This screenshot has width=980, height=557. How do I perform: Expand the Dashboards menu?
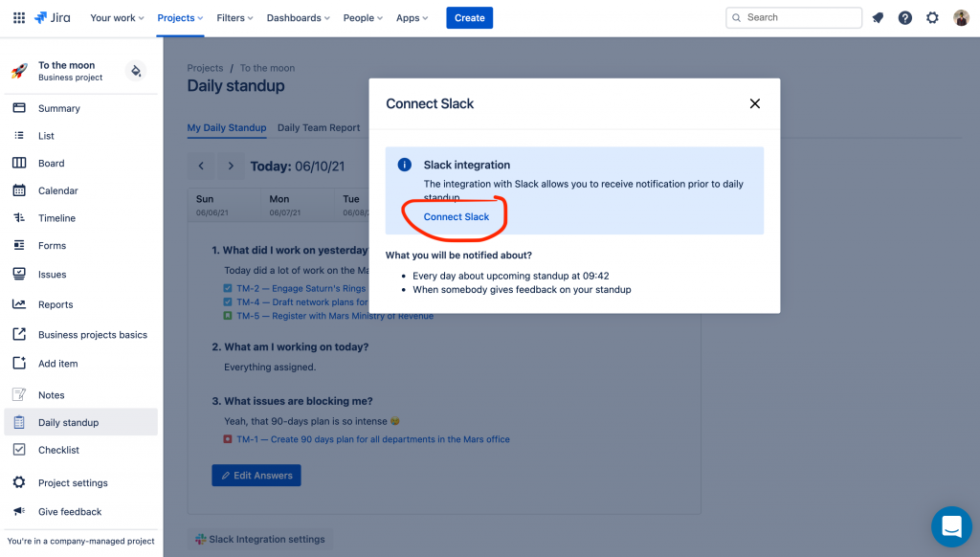(x=299, y=18)
